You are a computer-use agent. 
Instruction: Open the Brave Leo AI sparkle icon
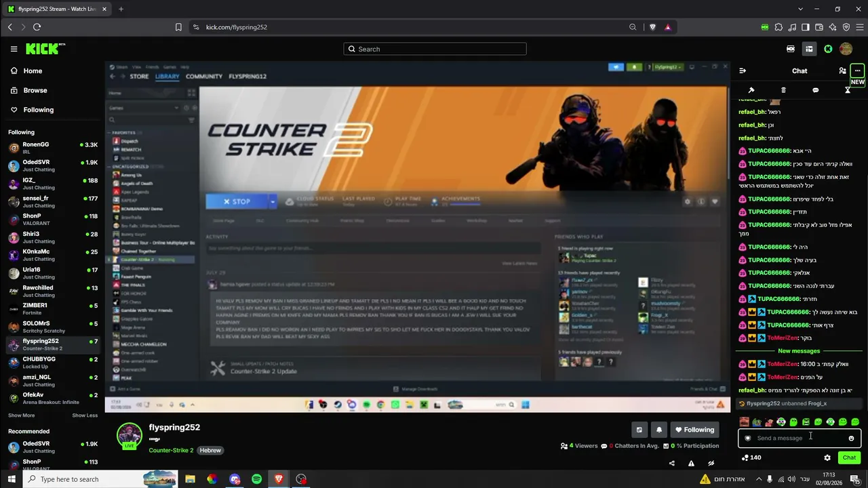click(833, 27)
